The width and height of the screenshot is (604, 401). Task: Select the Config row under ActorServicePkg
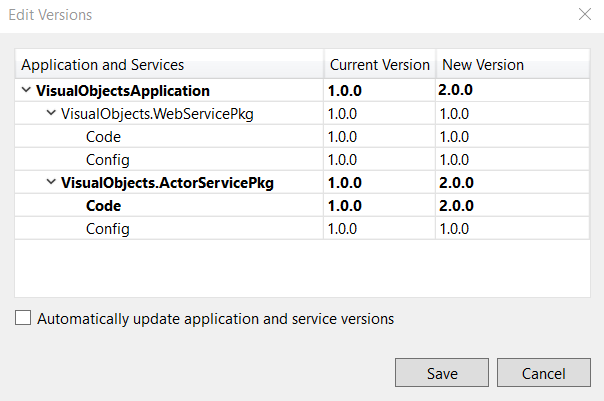[107, 229]
